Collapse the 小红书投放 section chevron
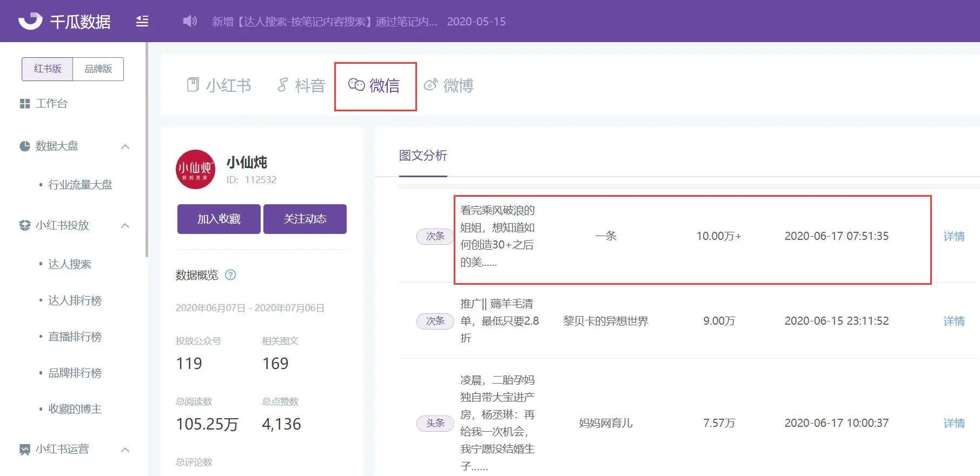Screen dimensions: 980x476 point(125,225)
